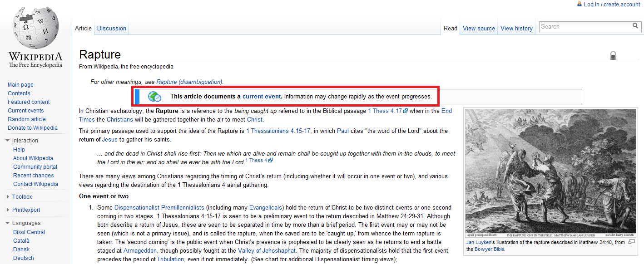Viewport: 644px width, 264px height.
Task: Open About Wikipedia link
Action: (x=33, y=158)
